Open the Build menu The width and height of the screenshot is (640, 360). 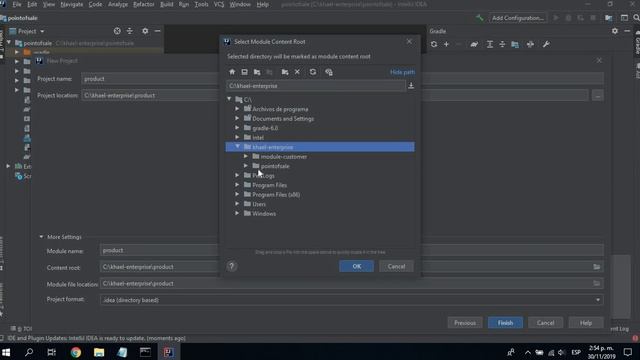167,4
